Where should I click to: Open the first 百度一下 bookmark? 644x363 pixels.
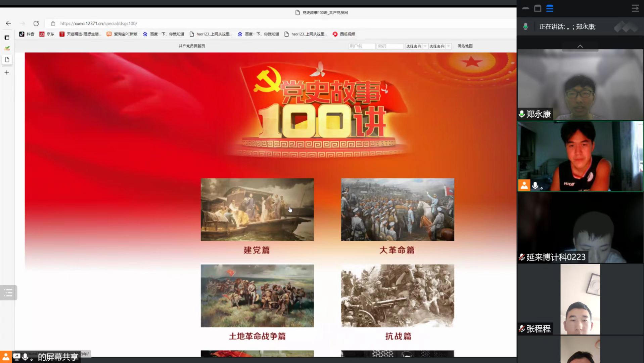tap(164, 34)
